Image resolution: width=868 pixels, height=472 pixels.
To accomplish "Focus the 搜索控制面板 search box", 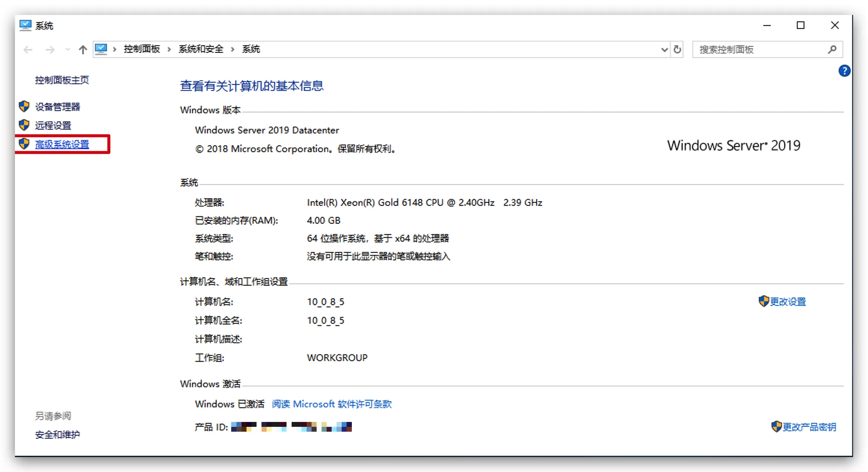I will click(x=768, y=50).
